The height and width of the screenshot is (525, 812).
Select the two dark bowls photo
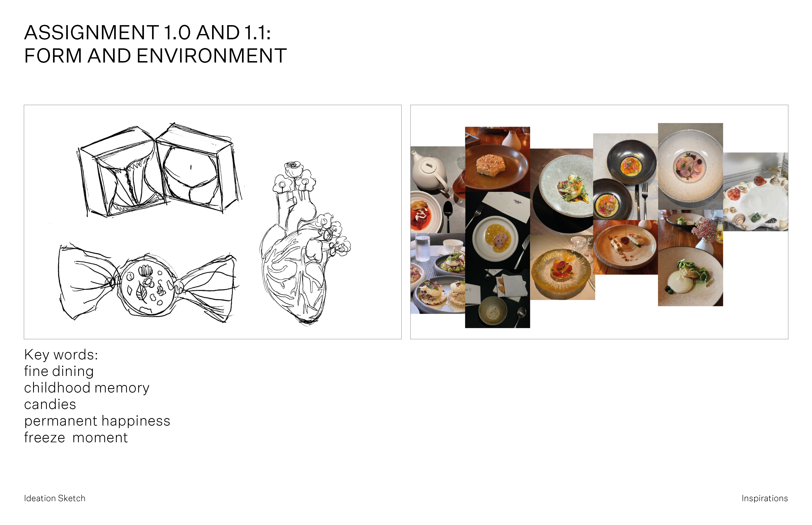pos(625,177)
